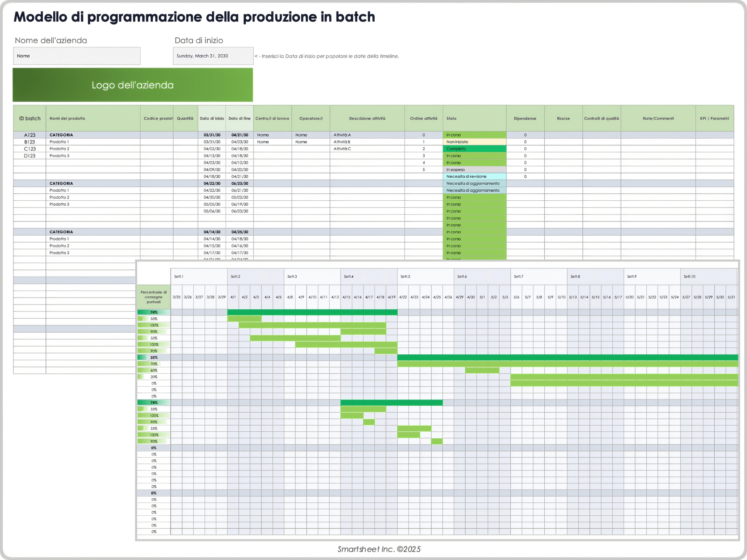Image resolution: width=747 pixels, height=560 pixels.
Task: Click the Percentuale di consegne puntuali header
Action: (154, 296)
